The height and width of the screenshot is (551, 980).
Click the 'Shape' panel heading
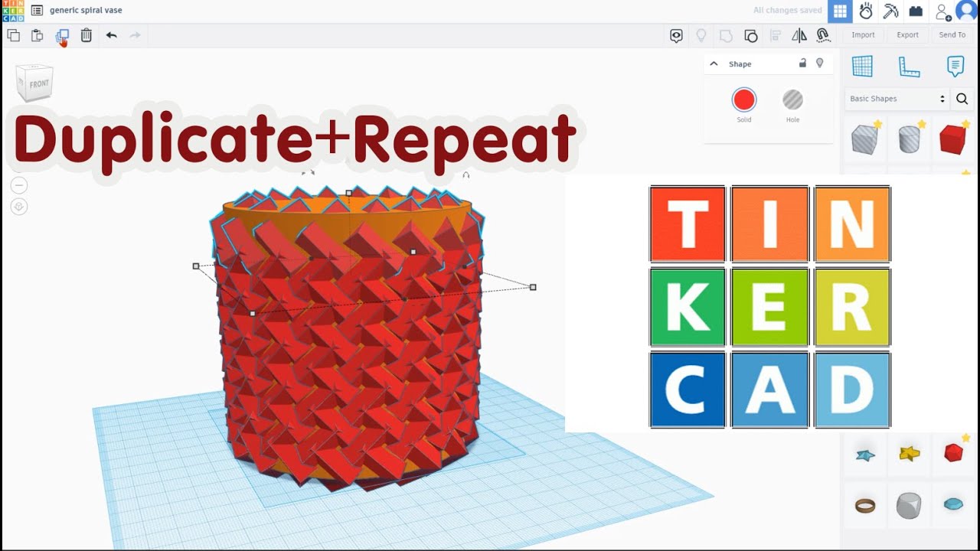tap(740, 64)
